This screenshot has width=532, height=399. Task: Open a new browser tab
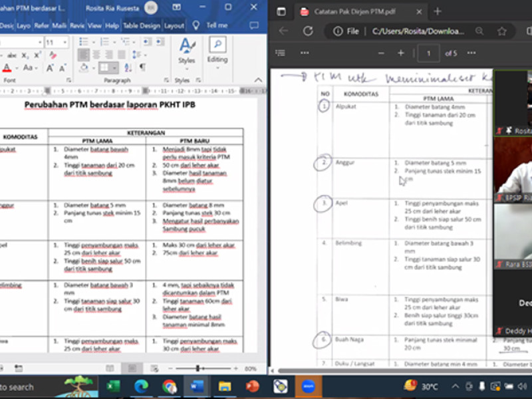click(438, 11)
